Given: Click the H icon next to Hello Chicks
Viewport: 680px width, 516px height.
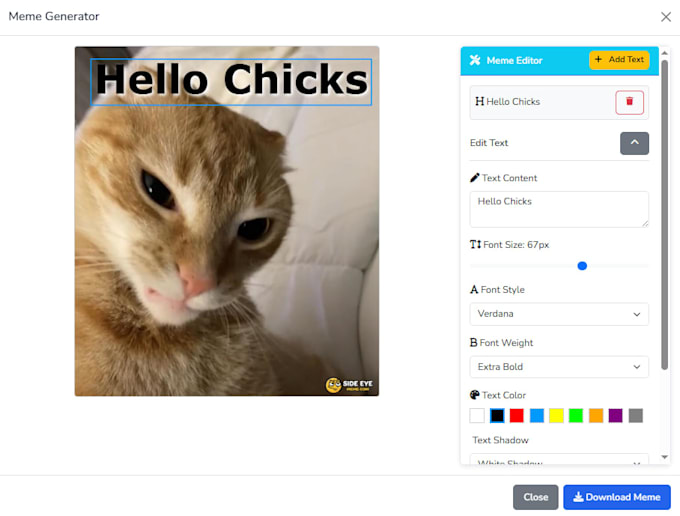Looking at the screenshot, I should click(479, 101).
